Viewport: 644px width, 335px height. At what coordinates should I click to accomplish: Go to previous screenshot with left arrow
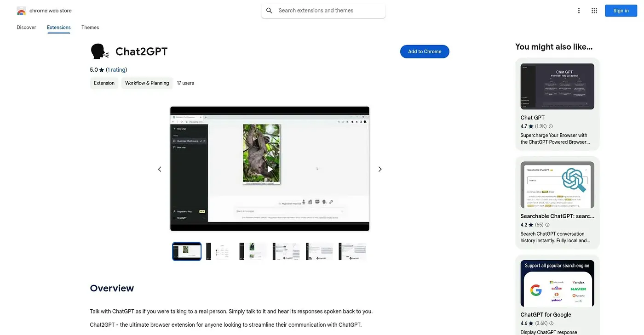[160, 169]
